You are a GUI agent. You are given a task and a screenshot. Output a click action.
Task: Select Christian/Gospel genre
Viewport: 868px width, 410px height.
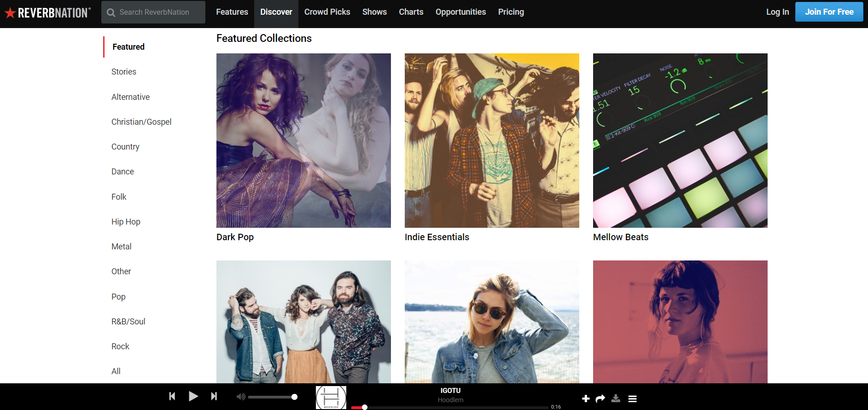point(141,122)
